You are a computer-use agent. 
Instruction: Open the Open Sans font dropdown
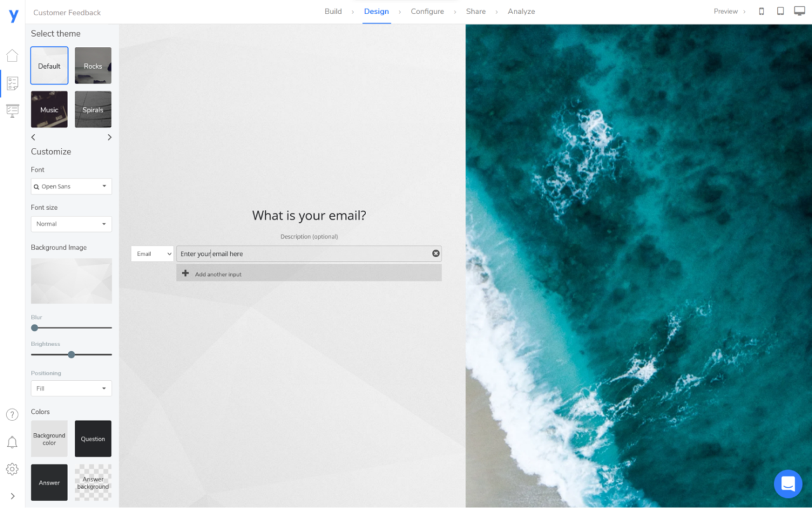click(71, 187)
